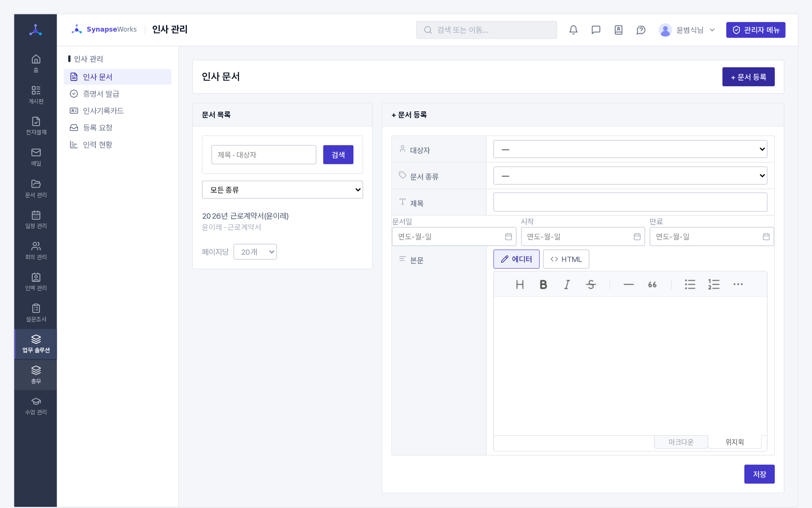Open 메일 in the sidebar
Screen dimensions: 812x508
coord(36,157)
